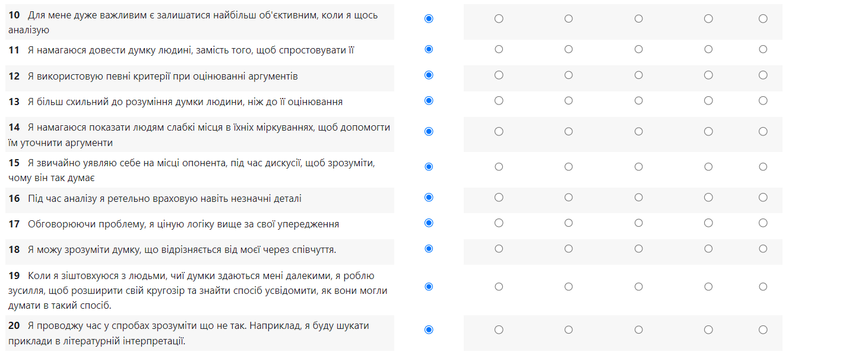Choose the third radio button for question 11
This screenshot has width=868, height=358.
(x=569, y=49)
